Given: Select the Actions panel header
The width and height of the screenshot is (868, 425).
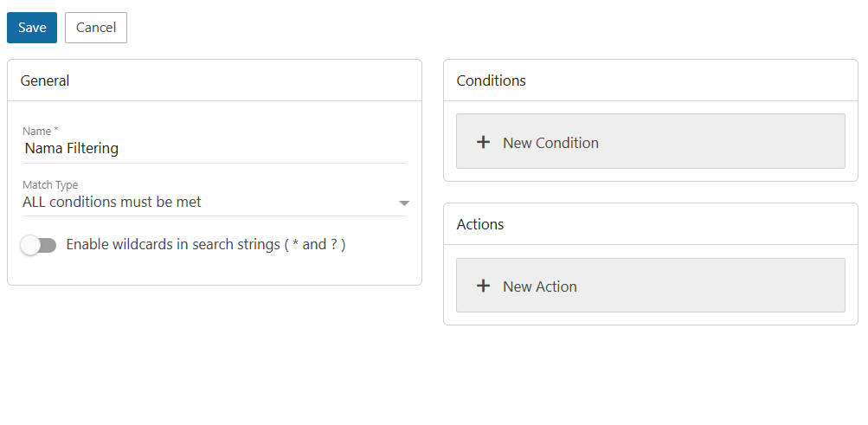Looking at the screenshot, I should pos(480,224).
